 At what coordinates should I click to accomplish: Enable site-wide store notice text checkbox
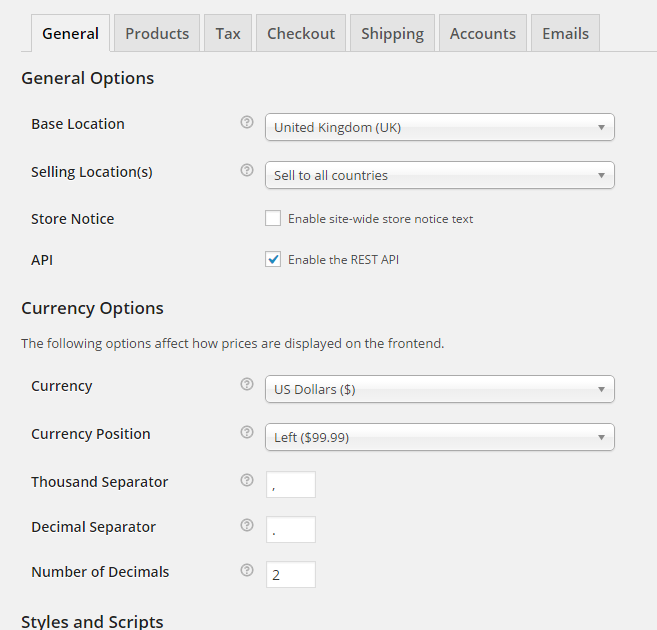pyautogui.click(x=273, y=218)
